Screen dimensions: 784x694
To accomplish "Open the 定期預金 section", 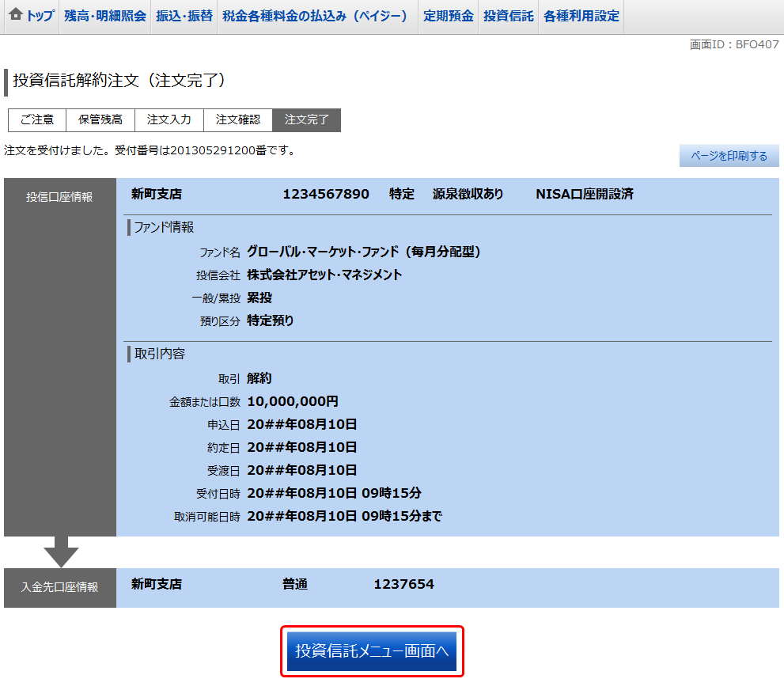I will coord(448,16).
